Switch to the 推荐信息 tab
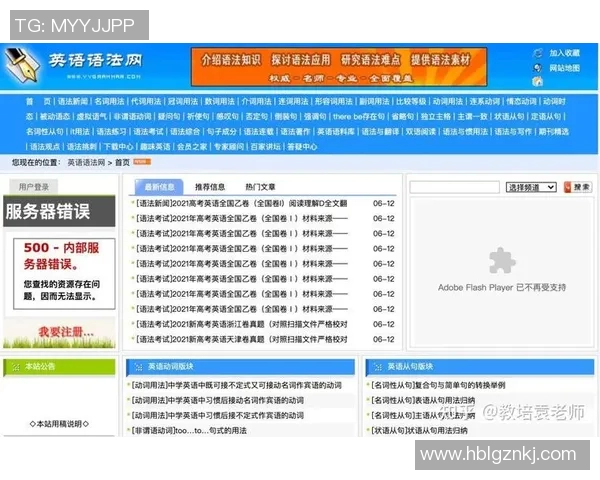The height and width of the screenshot is (480, 600). (x=210, y=187)
